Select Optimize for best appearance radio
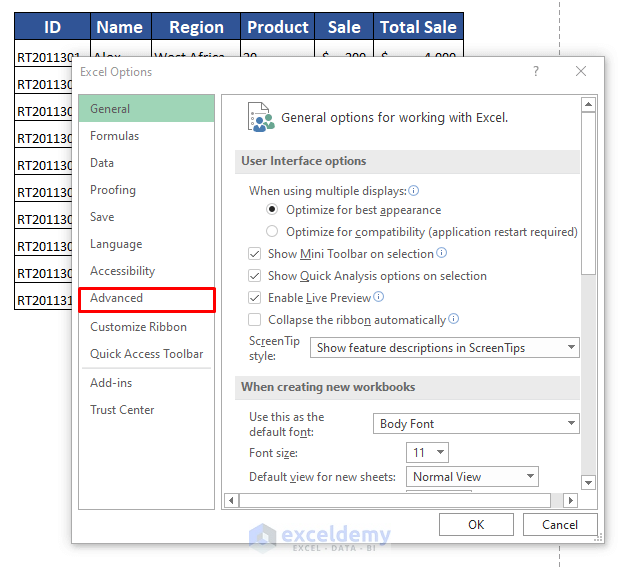Viewport: 640px width, 570px height. 272,210
